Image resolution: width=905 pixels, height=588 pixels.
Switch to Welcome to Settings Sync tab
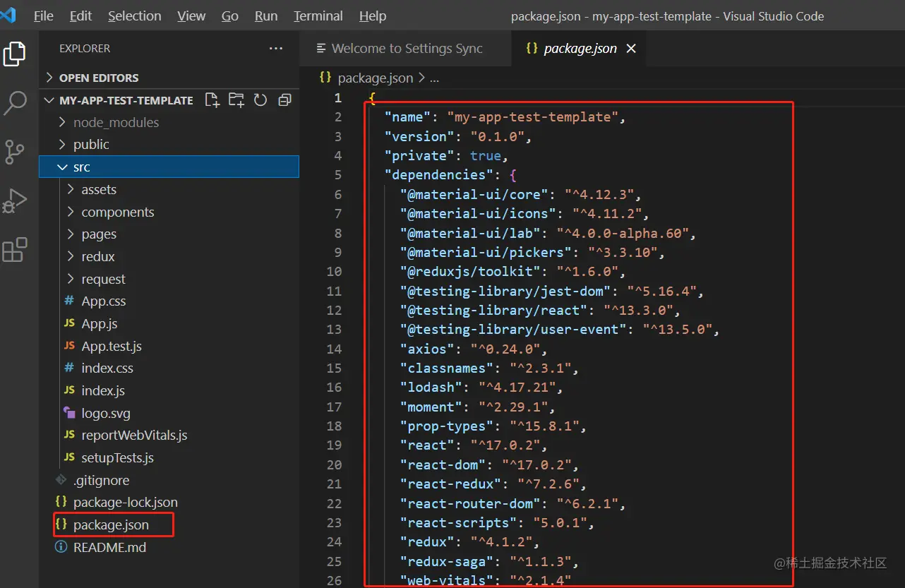(x=405, y=49)
